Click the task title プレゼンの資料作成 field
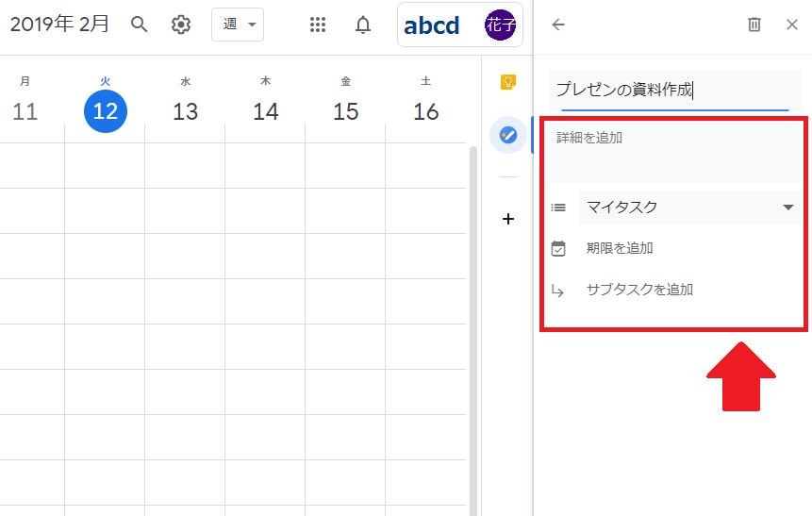 coord(670,91)
